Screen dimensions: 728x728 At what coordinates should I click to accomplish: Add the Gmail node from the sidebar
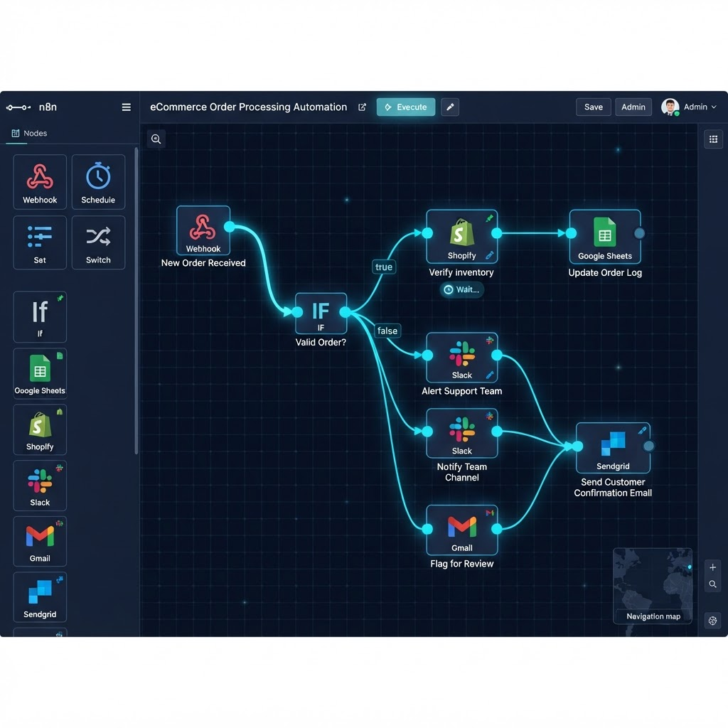[40, 541]
